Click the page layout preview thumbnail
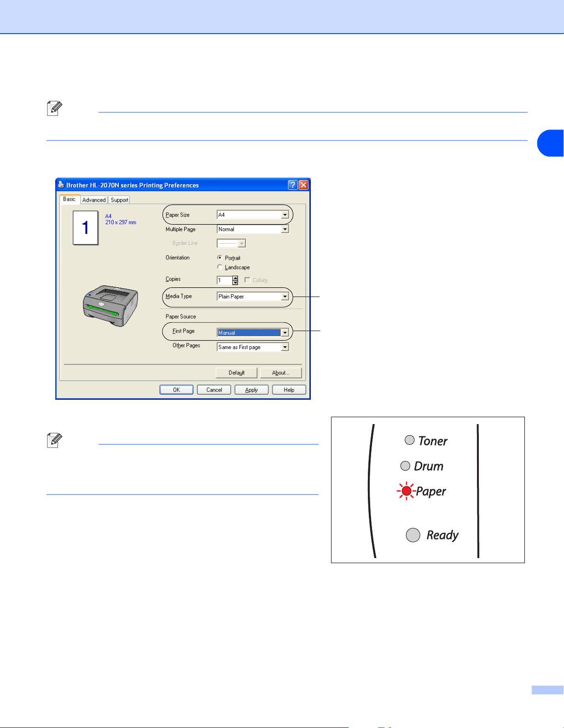Screen dimensions: 564x728 pyautogui.click(x=86, y=227)
